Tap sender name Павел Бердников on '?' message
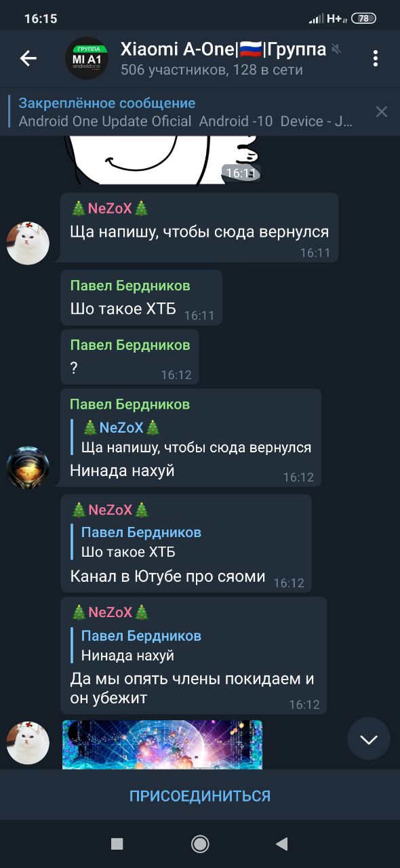This screenshot has width=400, height=868. coord(130,345)
